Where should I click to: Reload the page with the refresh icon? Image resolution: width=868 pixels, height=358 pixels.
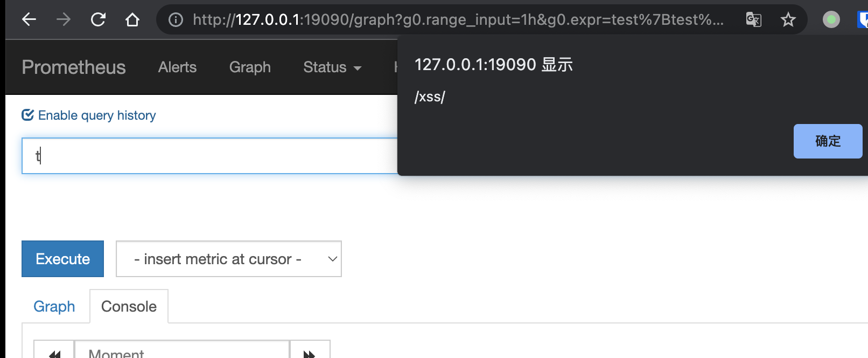pyautogui.click(x=98, y=20)
